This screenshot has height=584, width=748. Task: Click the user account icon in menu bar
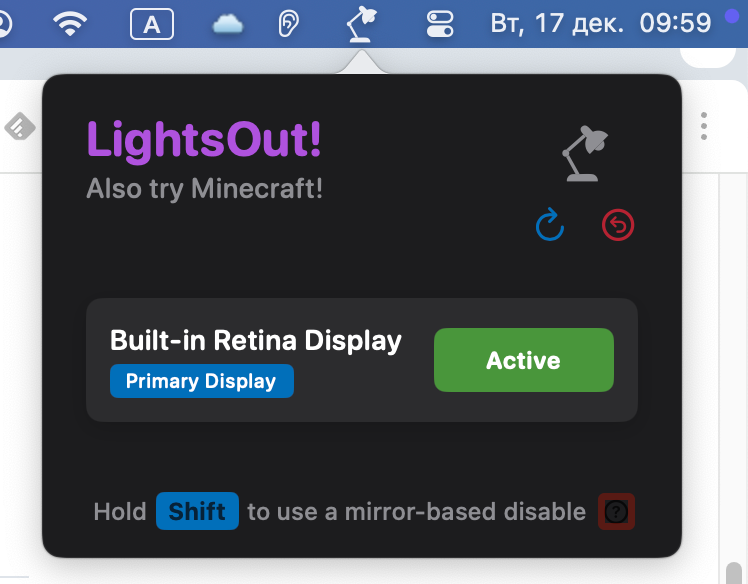click(4, 24)
